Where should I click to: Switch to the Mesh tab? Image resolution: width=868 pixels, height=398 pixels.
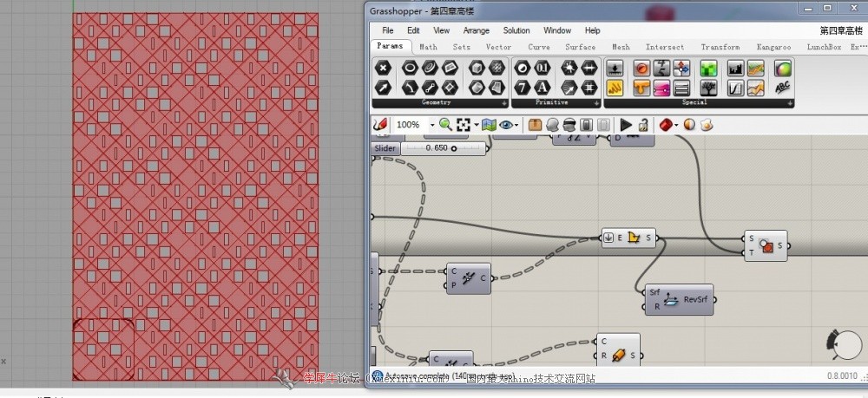click(x=621, y=47)
